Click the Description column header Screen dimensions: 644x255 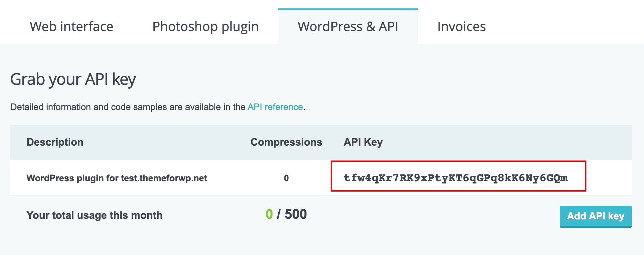coord(55,142)
